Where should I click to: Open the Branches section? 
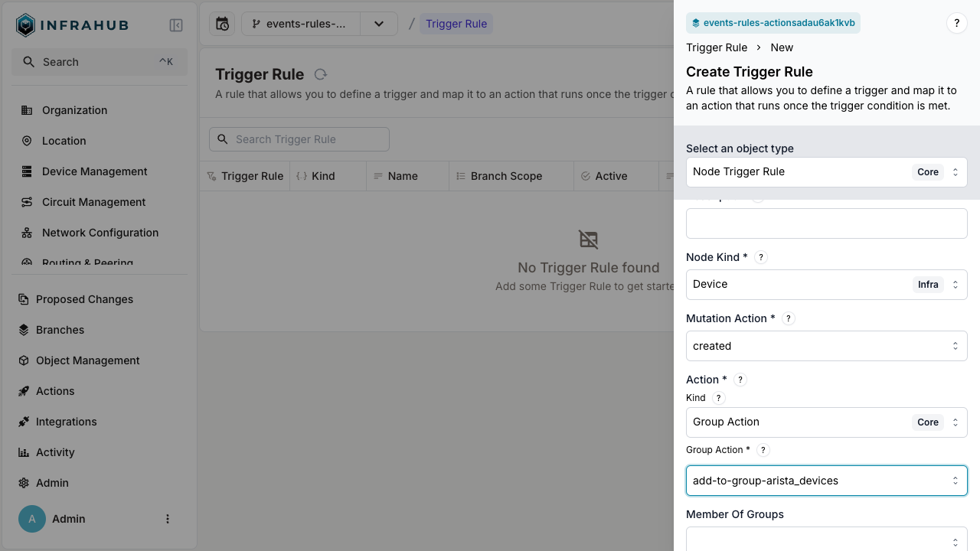pos(60,330)
